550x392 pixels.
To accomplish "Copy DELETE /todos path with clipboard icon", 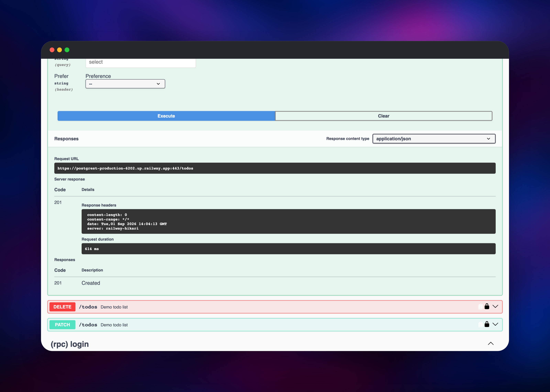I will (480, 307).
